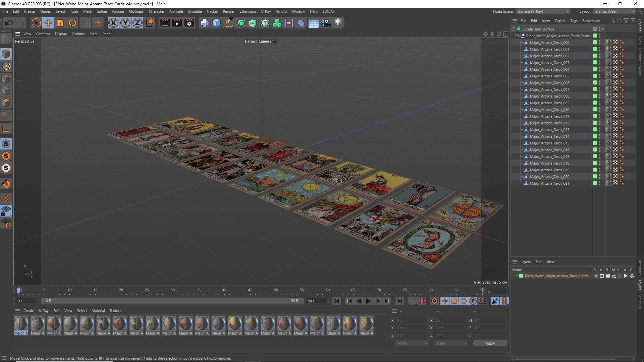Viewport: 644px width, 362px height.
Task: Toggle view eye for Rider_Waite layer
Action: (602, 276)
